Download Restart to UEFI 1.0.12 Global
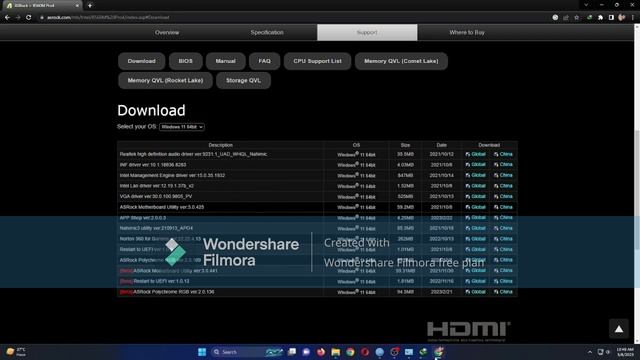This screenshot has height=360, width=640. point(476,281)
